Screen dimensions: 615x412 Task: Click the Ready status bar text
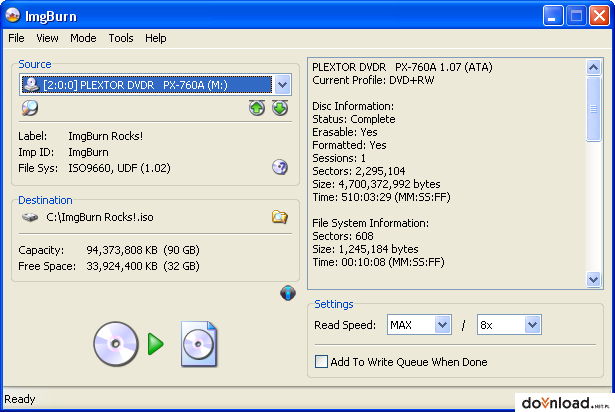pos(20,399)
